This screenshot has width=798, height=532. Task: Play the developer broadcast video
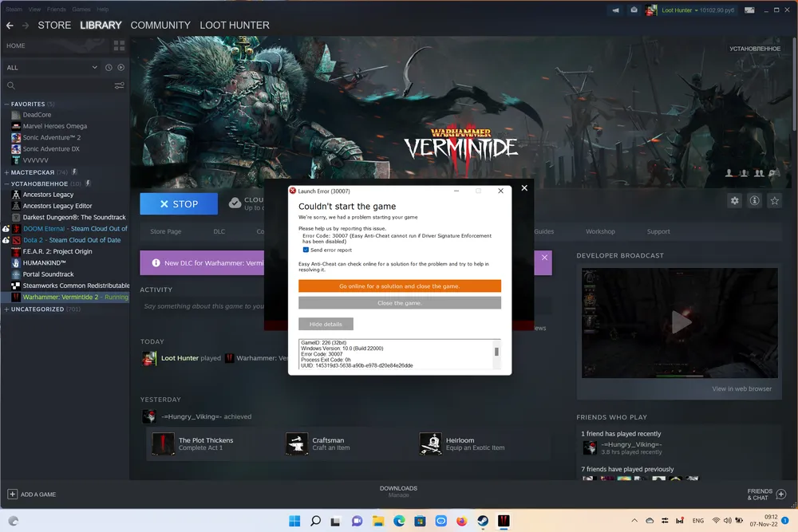680,322
